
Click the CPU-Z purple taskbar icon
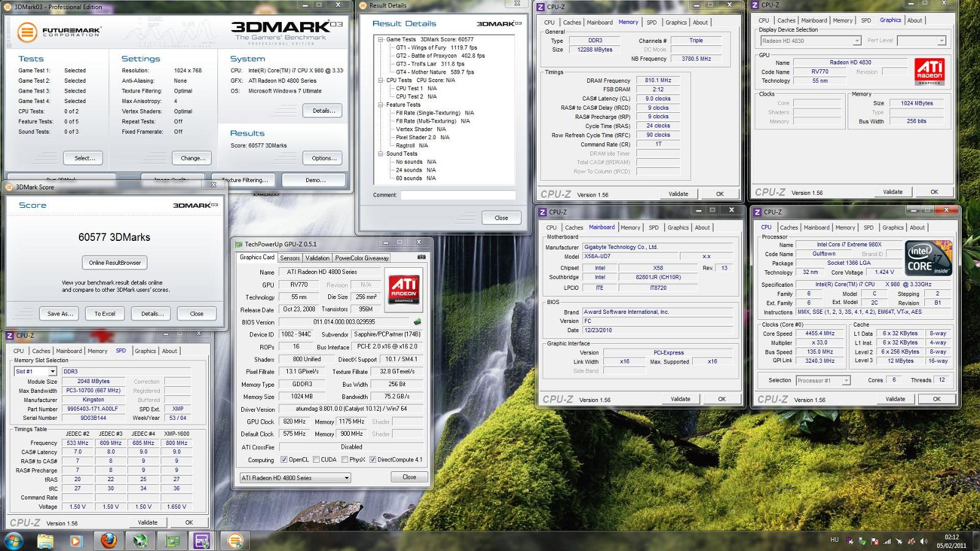202,541
